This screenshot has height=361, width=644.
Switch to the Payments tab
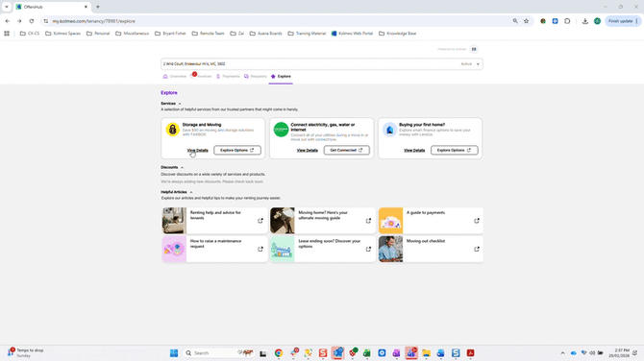pos(228,76)
